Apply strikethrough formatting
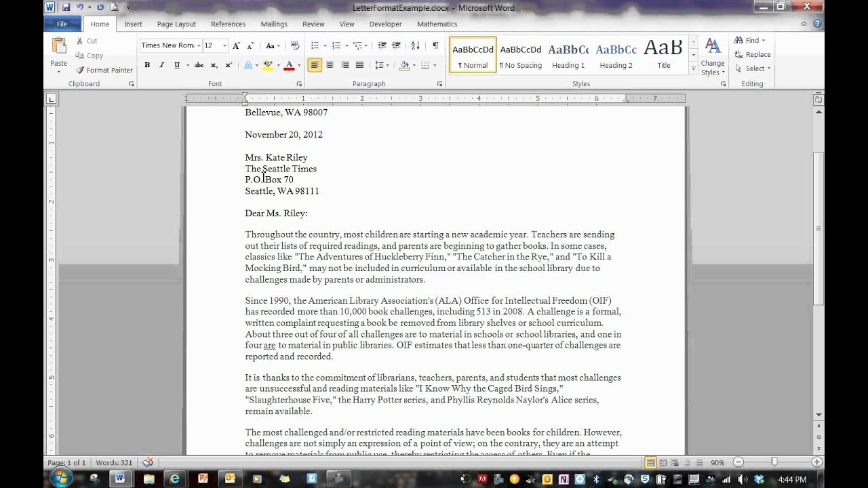 click(x=199, y=65)
